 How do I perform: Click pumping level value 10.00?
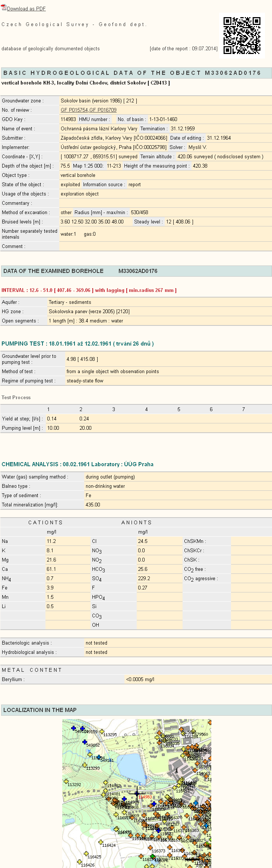[x=53, y=428]
